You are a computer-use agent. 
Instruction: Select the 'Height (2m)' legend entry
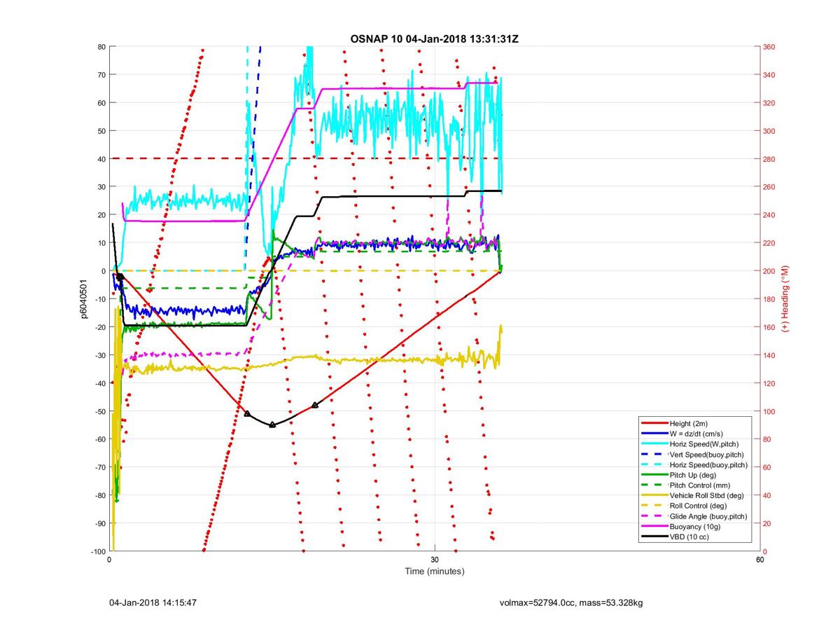click(689, 423)
